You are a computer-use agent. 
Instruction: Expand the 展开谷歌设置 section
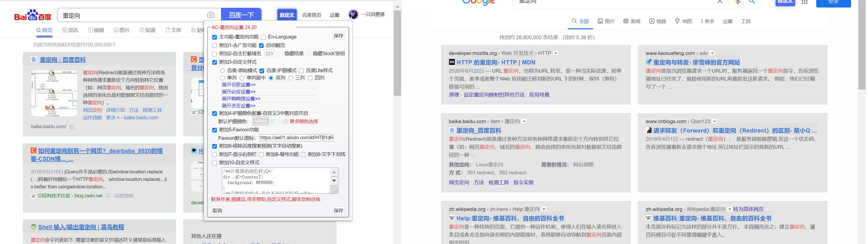click(238, 85)
